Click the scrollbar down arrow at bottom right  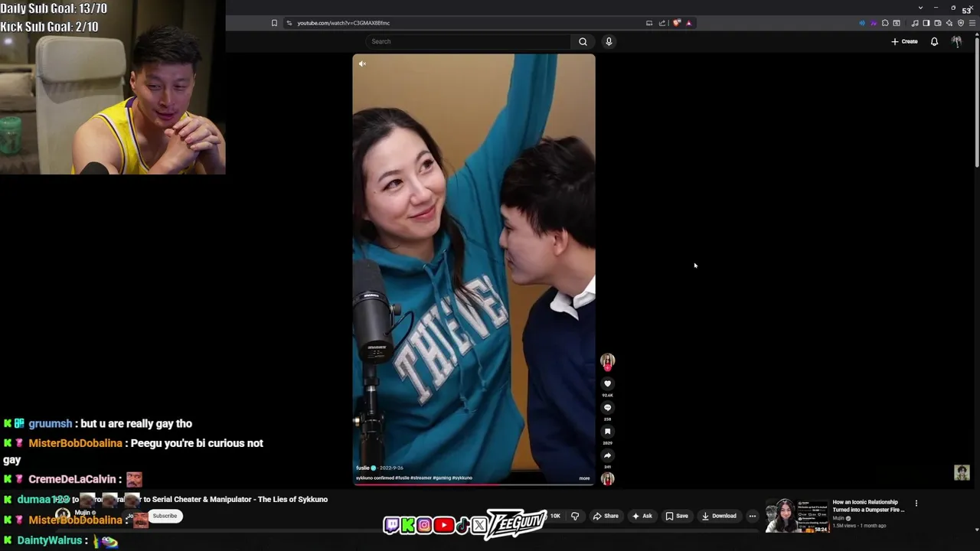point(977,530)
